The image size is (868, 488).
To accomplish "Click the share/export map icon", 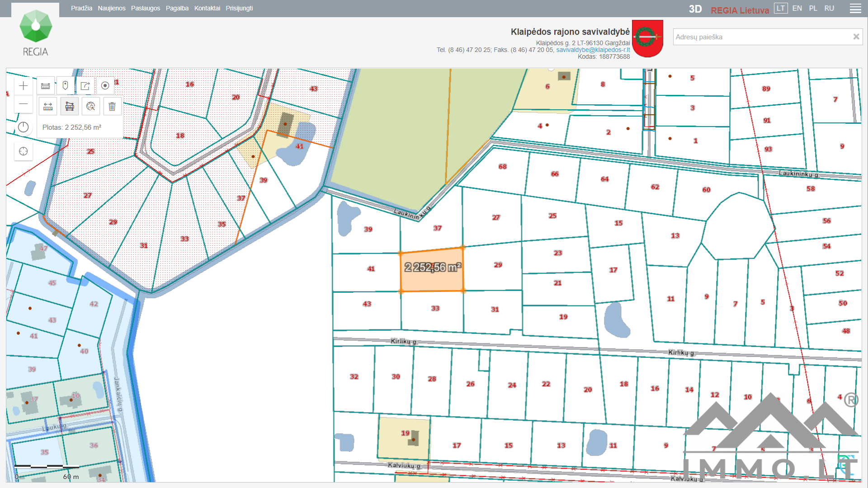I will [x=85, y=85].
